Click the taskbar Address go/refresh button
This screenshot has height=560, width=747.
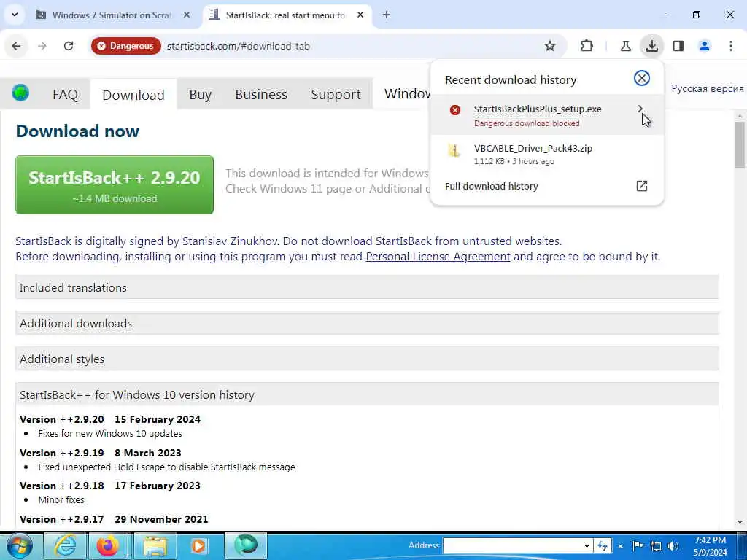(x=603, y=545)
